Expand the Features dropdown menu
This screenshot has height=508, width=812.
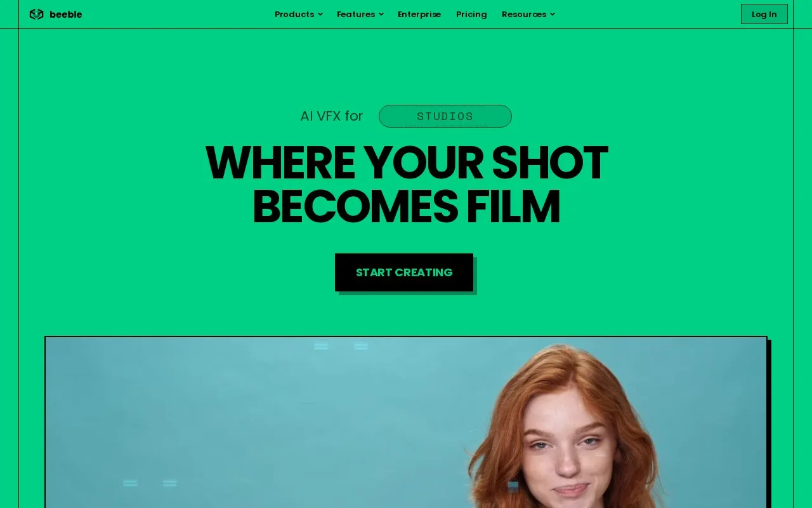[360, 14]
